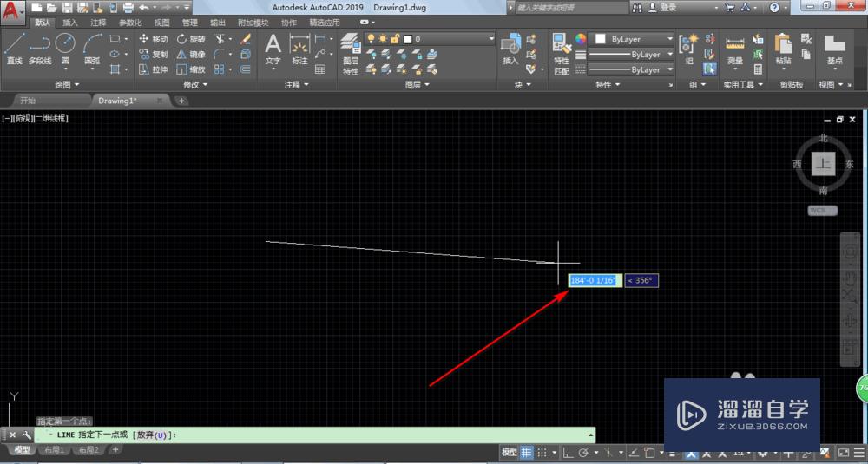The image size is (868, 464).
Task: Expand the 图层 panel dropdown
Action: pyautogui.click(x=418, y=85)
